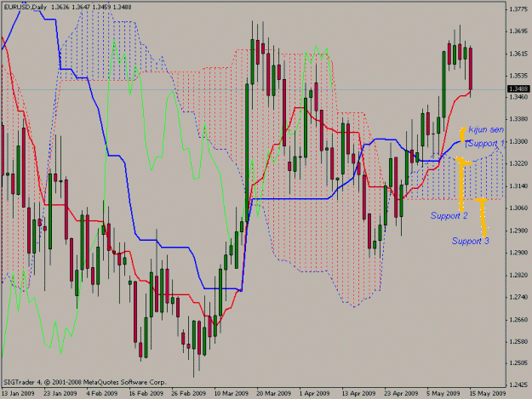The image size is (532, 399).
Task: Click the 1.3060 price axis label
Action: point(518,208)
